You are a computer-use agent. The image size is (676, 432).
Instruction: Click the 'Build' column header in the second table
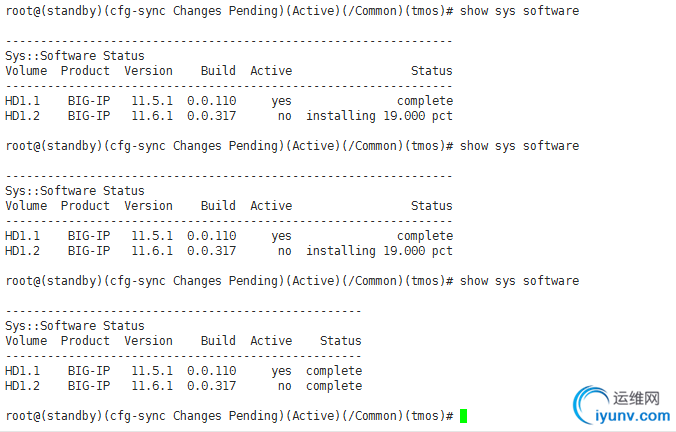click(218, 206)
